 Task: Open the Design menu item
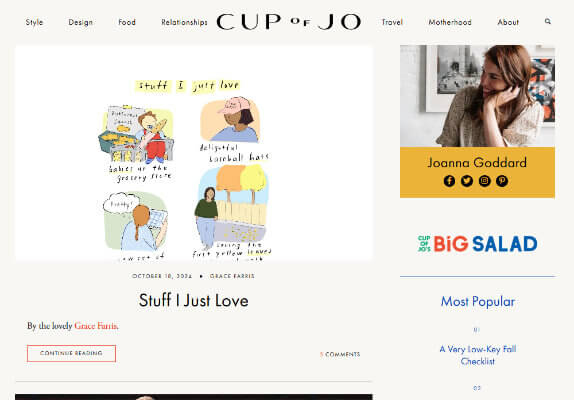81,22
